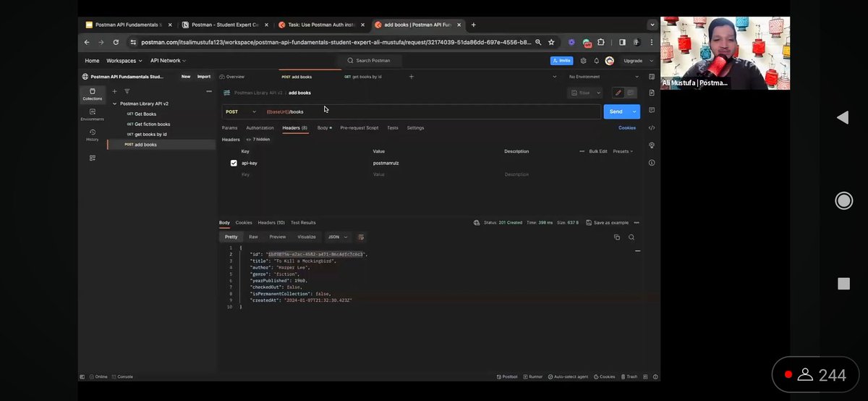The width and height of the screenshot is (868, 401).
Task: Switch to the Pre-request Script tab
Action: [x=359, y=127]
